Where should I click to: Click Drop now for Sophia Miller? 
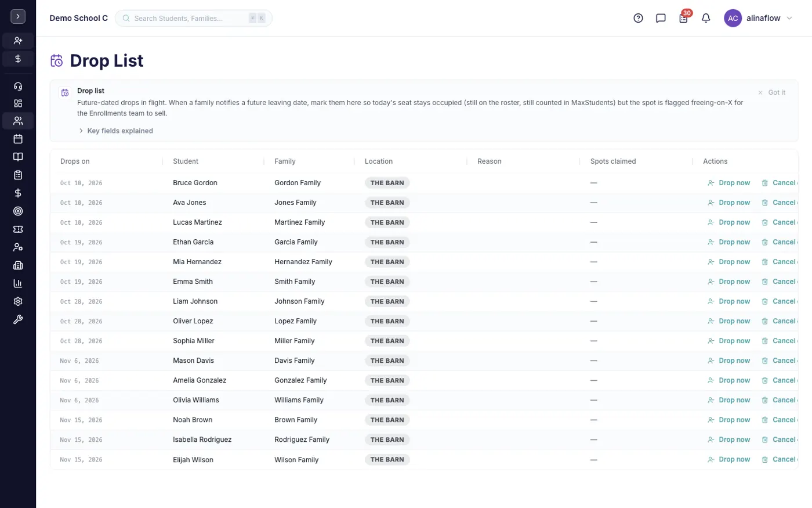pyautogui.click(x=728, y=341)
